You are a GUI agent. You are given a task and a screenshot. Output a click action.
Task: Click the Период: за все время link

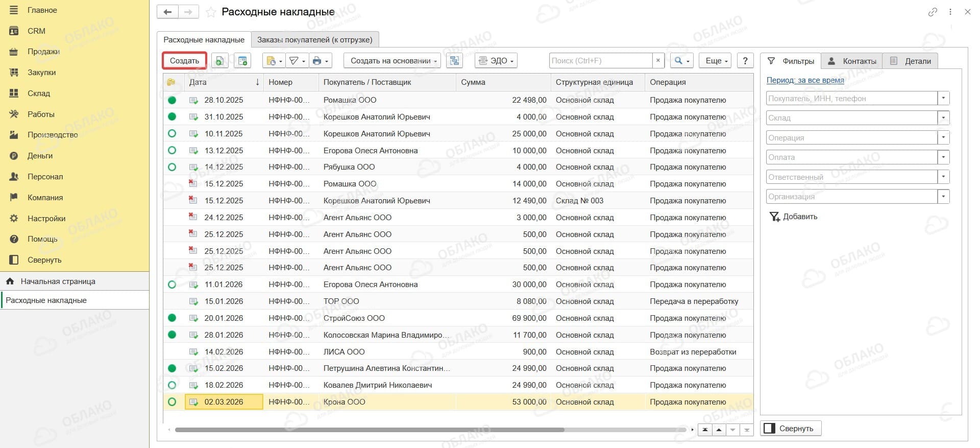click(805, 80)
